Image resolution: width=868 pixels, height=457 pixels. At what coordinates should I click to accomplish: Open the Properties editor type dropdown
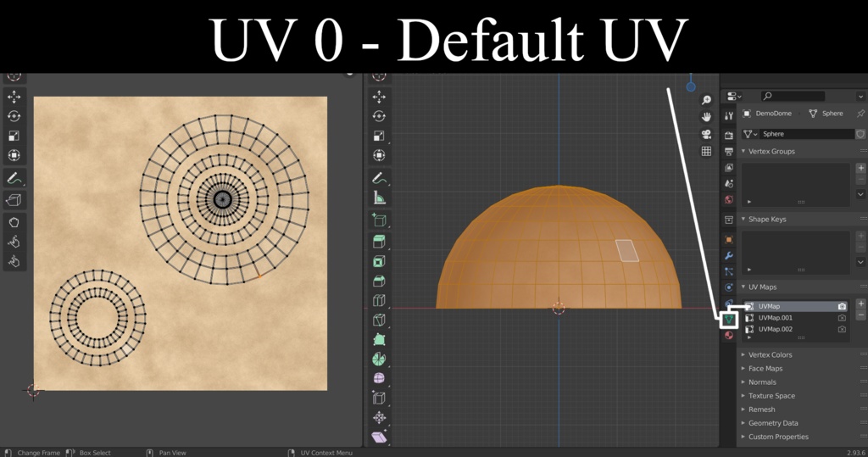pyautogui.click(x=734, y=97)
